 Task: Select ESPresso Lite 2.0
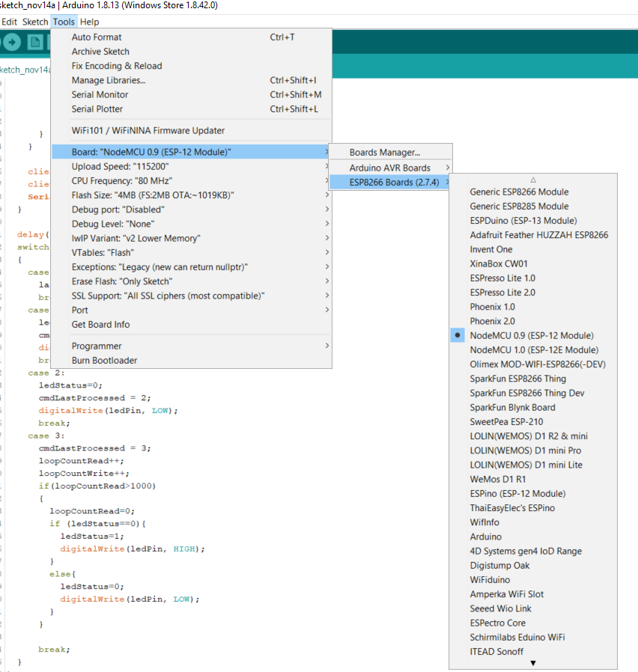pos(533,293)
